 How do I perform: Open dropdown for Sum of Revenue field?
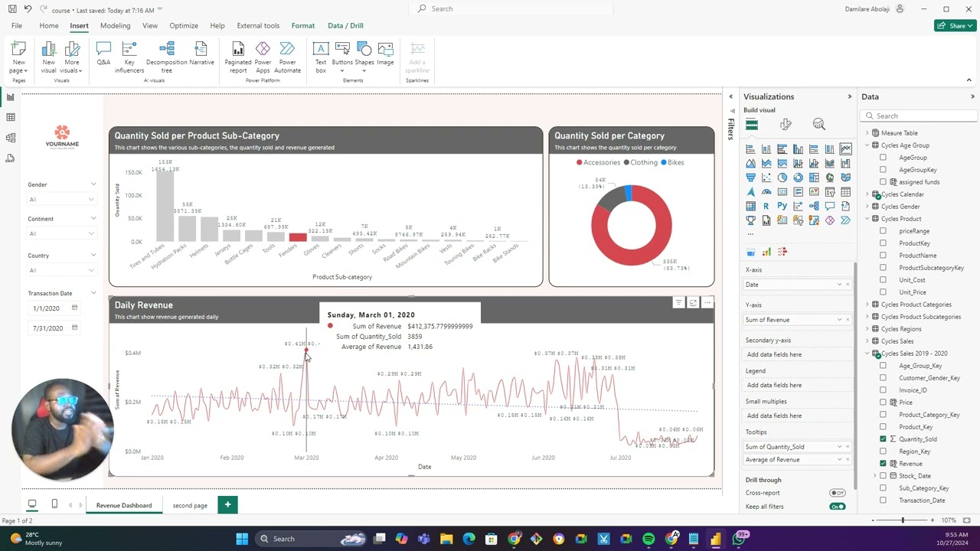tap(840, 320)
